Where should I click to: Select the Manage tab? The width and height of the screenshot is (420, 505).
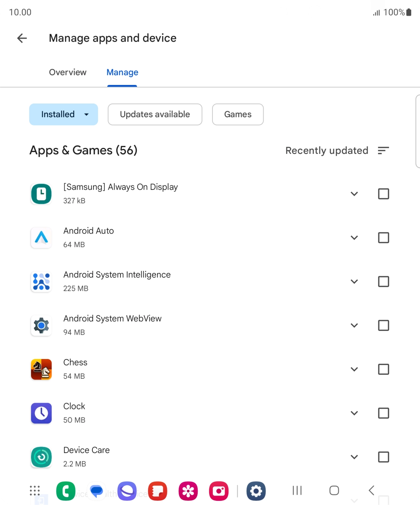pyautogui.click(x=122, y=72)
